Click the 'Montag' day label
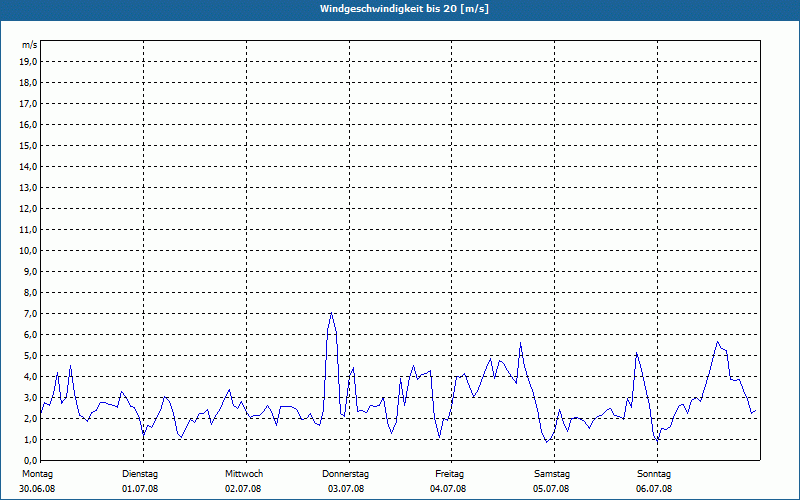 [38, 474]
